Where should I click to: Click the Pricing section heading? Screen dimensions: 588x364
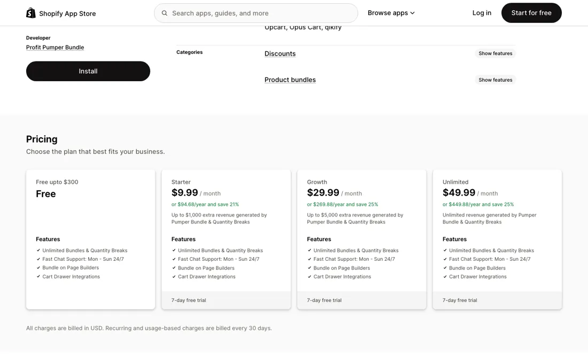(x=42, y=139)
